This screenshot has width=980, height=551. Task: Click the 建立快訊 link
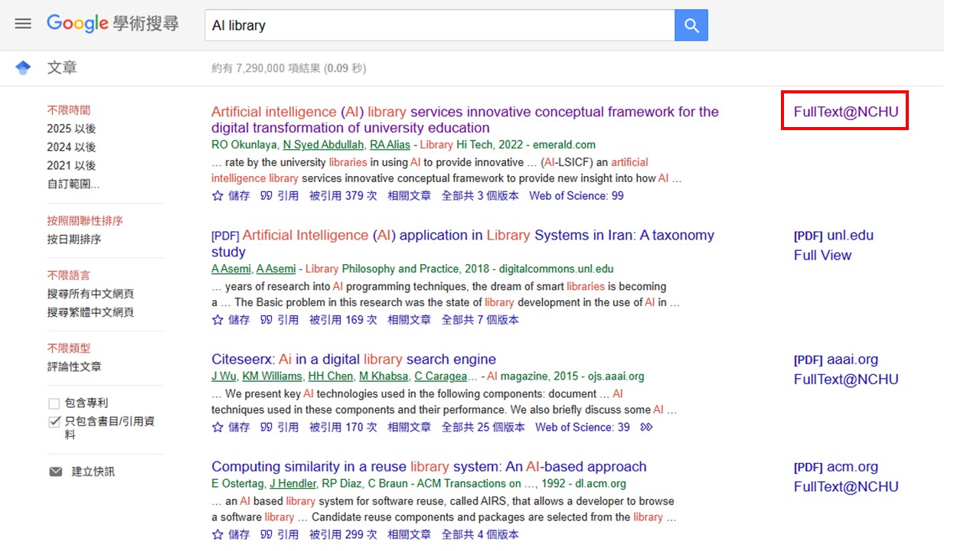pyautogui.click(x=93, y=471)
